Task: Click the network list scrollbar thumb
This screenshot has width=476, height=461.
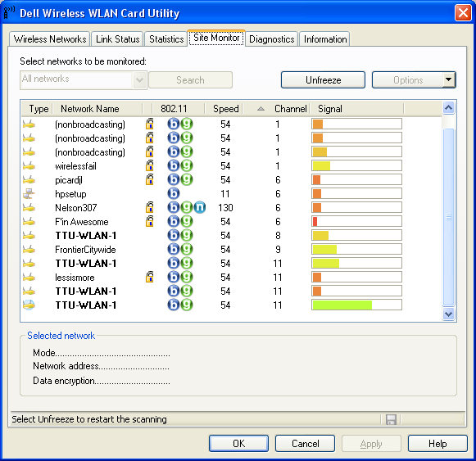Action: (x=448, y=217)
